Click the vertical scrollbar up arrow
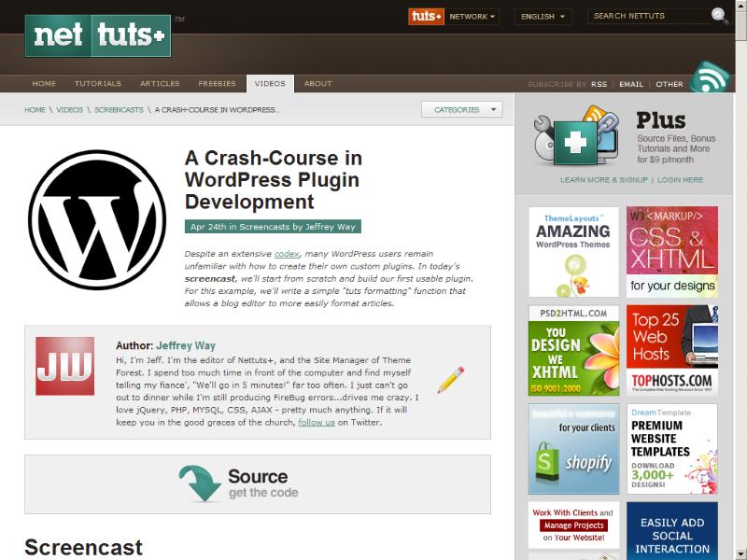The width and height of the screenshot is (747, 560). coord(741,4)
